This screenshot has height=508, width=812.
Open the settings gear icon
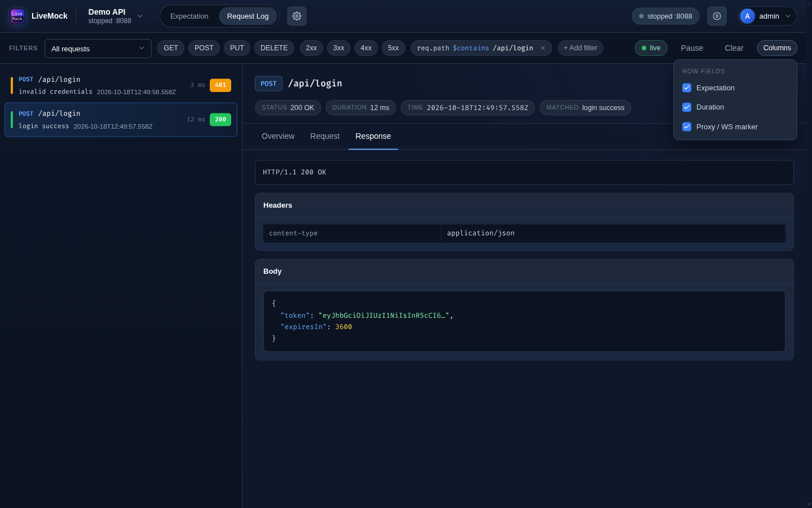click(x=297, y=16)
